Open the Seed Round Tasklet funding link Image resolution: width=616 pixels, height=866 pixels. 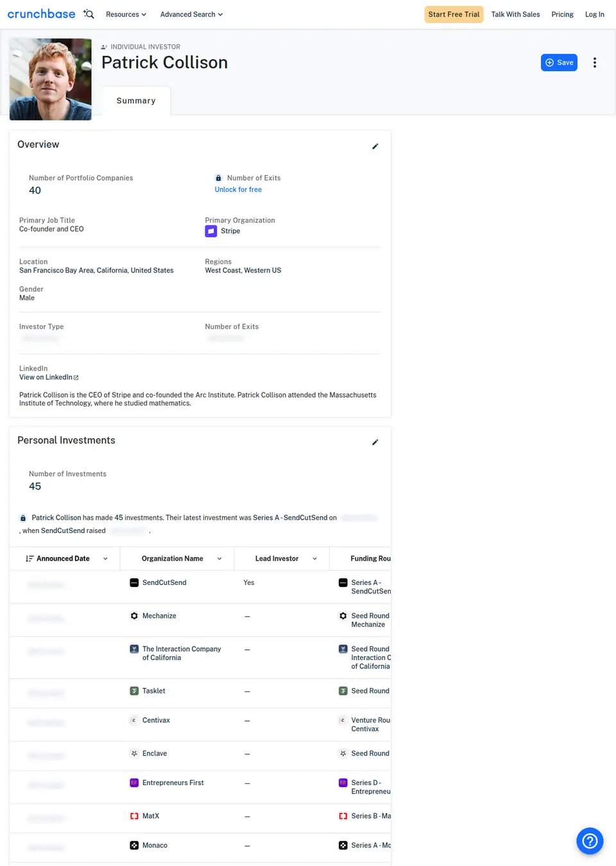(x=370, y=691)
